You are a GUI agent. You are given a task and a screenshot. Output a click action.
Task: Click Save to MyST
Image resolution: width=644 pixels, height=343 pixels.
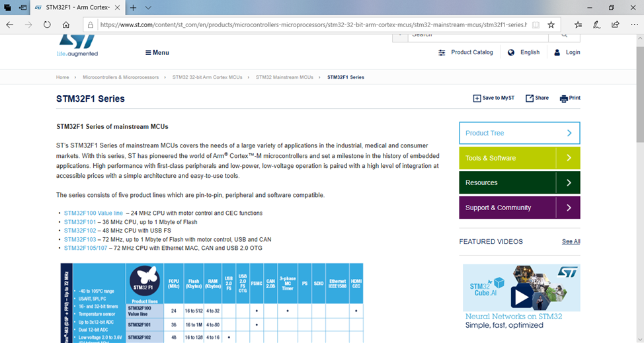point(494,98)
